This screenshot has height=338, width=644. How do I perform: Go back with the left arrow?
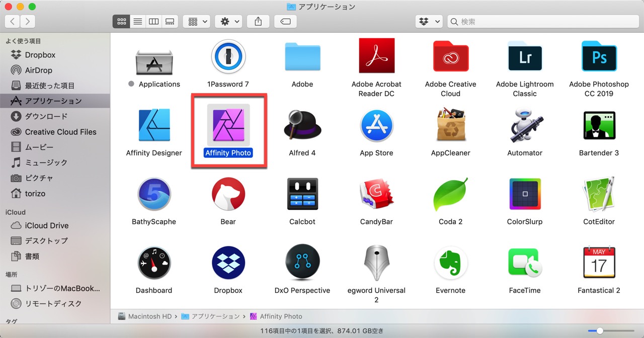click(12, 22)
